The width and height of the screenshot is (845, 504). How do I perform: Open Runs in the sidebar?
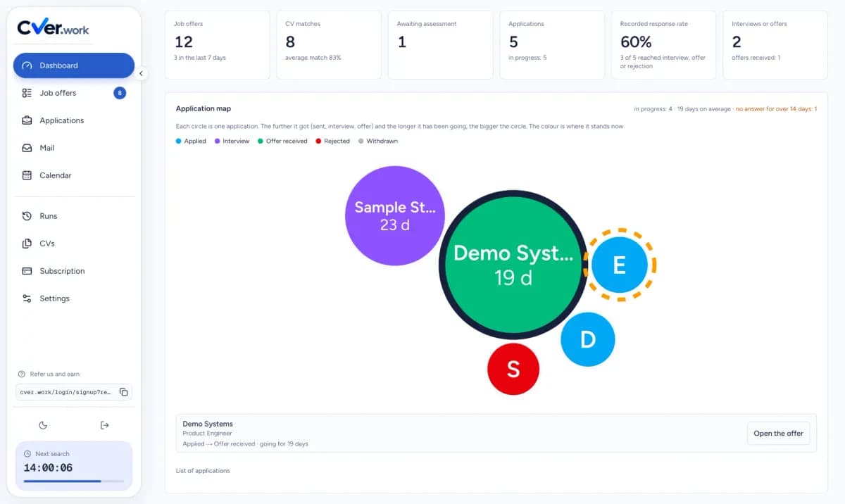tap(74, 216)
